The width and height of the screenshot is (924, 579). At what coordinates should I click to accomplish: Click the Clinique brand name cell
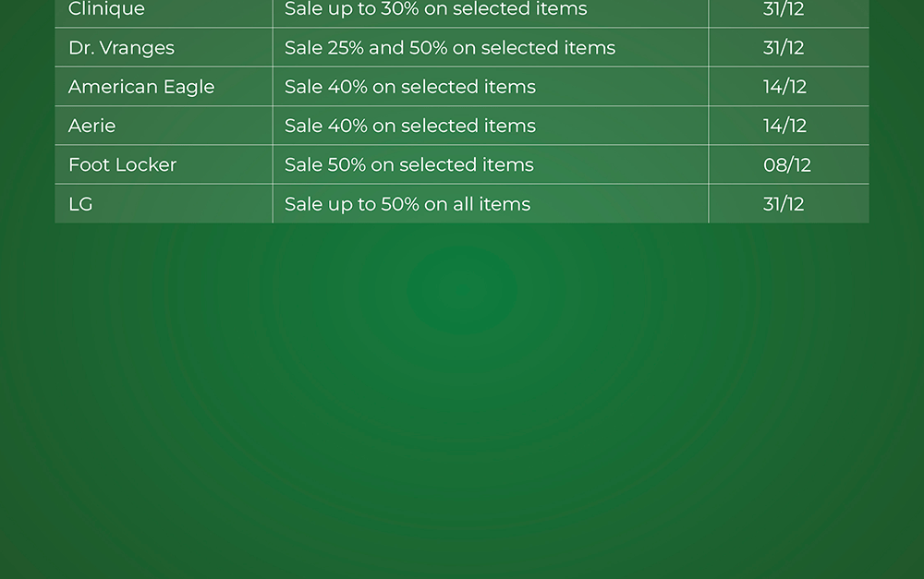click(x=106, y=10)
